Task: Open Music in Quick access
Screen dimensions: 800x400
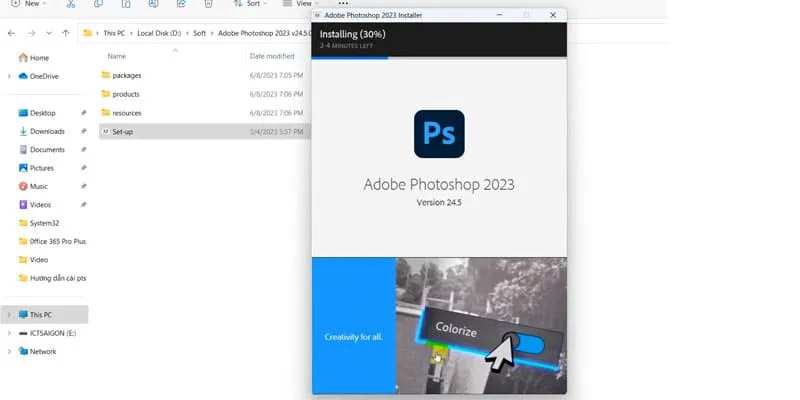Action: [x=39, y=186]
